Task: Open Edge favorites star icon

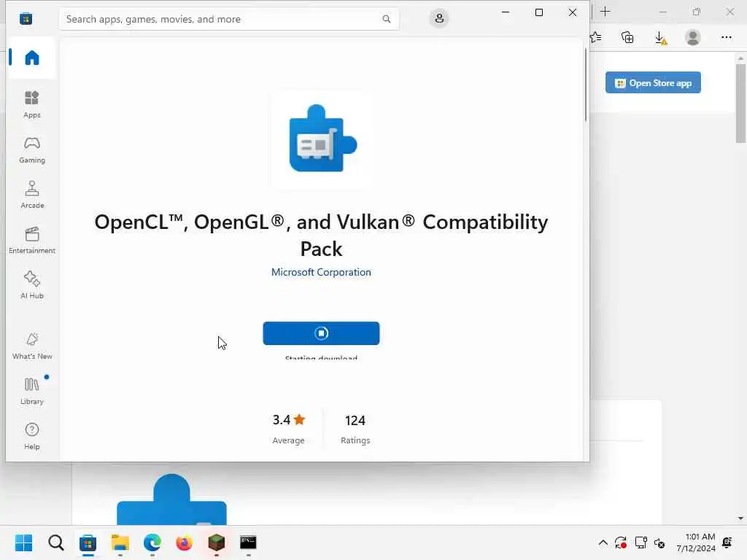Action: [x=595, y=37]
